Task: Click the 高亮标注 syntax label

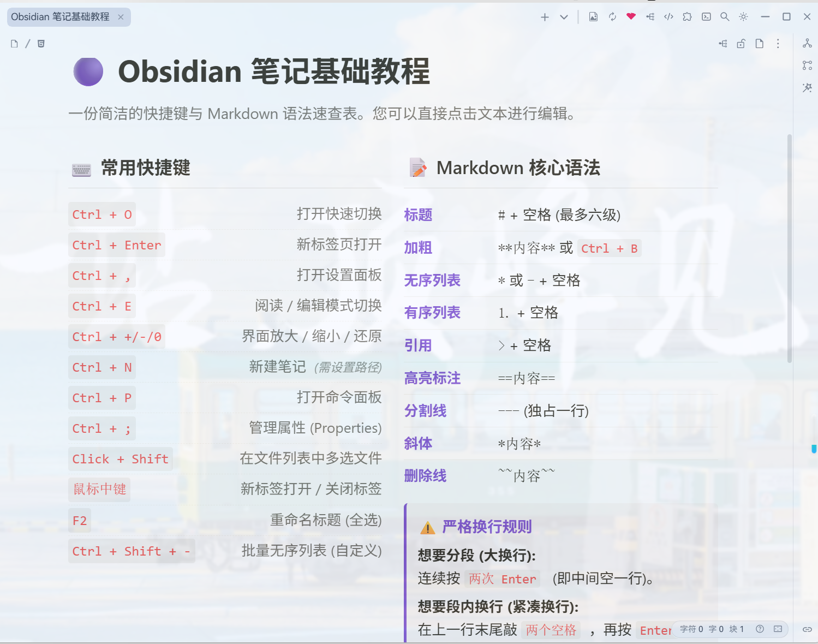Action: coord(432,378)
